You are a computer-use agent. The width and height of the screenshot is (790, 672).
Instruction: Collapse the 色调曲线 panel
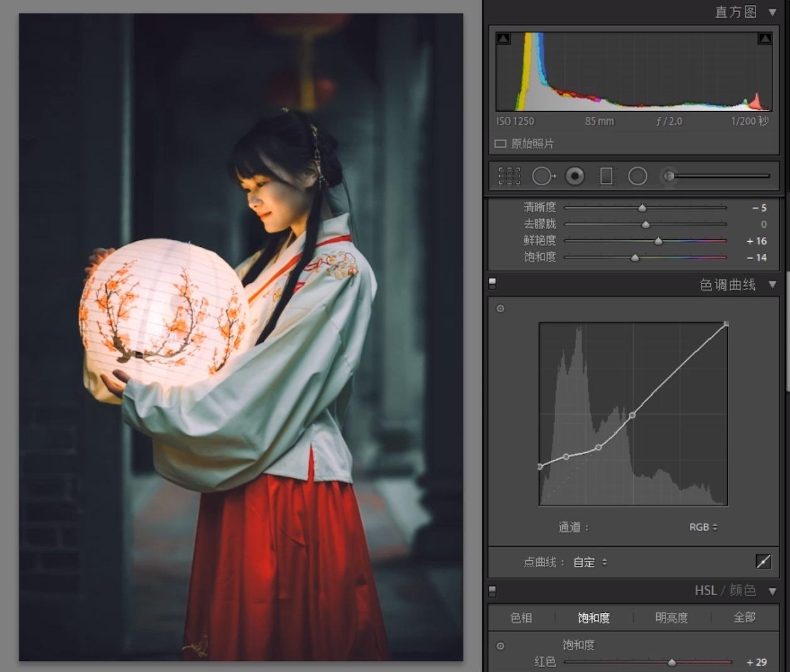(772, 285)
